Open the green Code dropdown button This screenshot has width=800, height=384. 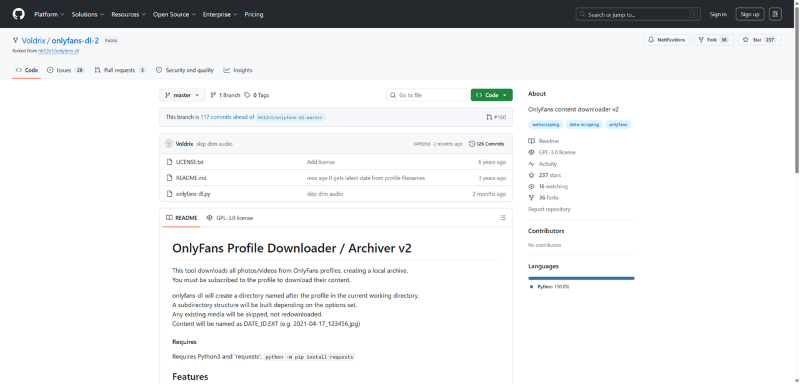pos(491,95)
